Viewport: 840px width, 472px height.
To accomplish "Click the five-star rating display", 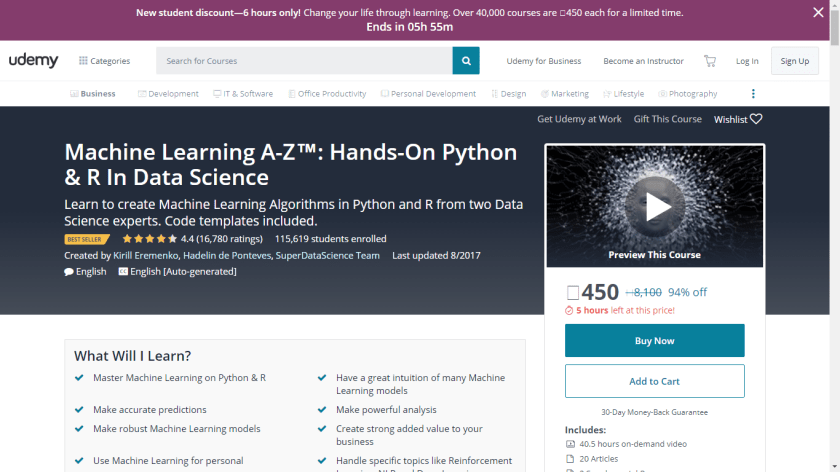I will [x=149, y=239].
